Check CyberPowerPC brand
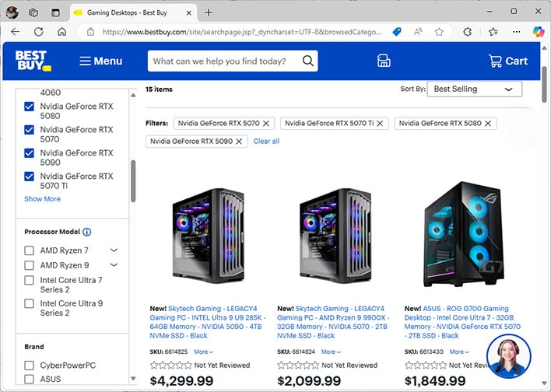Viewport: 551px width, 392px height. 29,366
